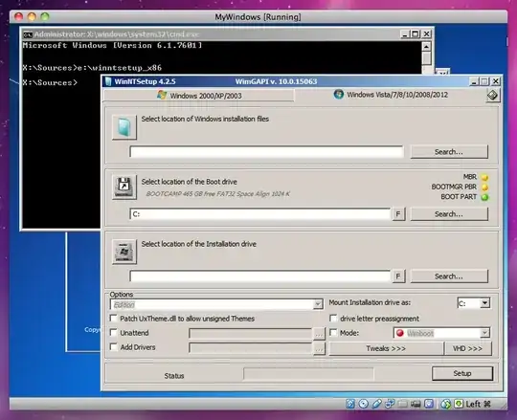Click the green zoom button of MyWindows window
The height and width of the screenshot is (420, 517).
coord(45,16)
